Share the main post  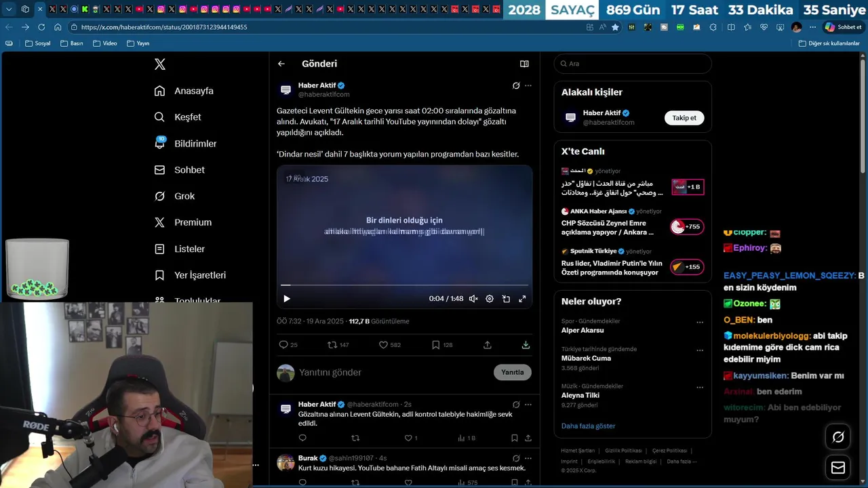click(x=488, y=345)
